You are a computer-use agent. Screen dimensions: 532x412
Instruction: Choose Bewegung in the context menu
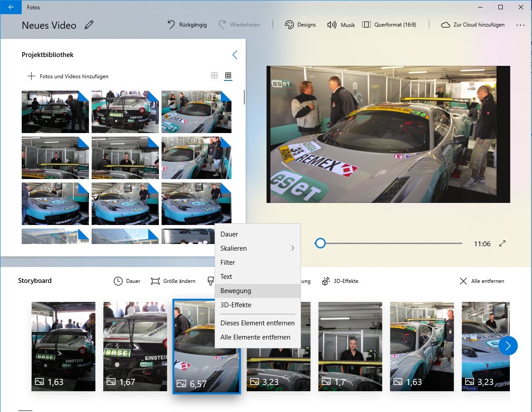[258, 291]
